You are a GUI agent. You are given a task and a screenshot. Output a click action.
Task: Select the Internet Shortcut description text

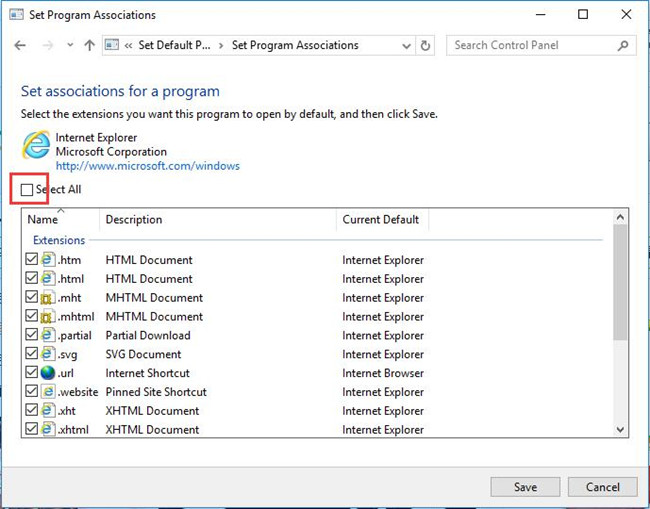(x=148, y=373)
